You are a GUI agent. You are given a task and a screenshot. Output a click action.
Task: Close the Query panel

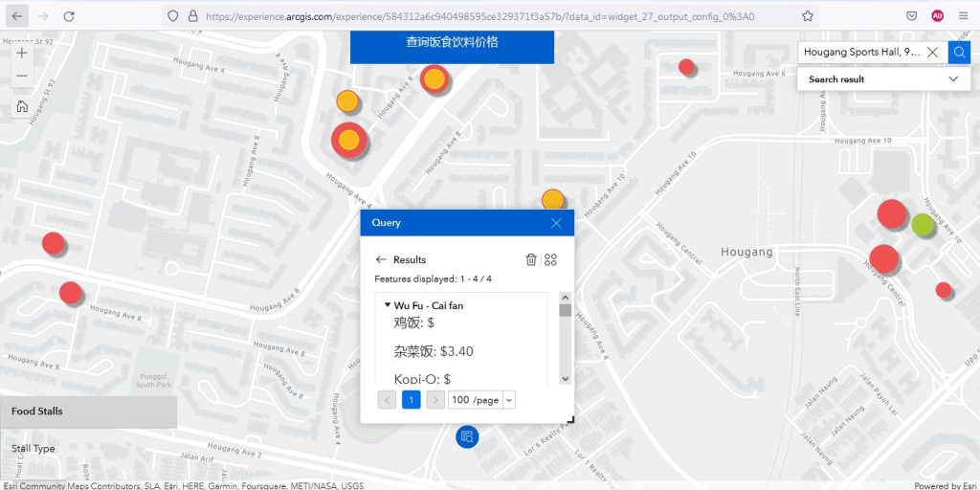[x=556, y=223]
